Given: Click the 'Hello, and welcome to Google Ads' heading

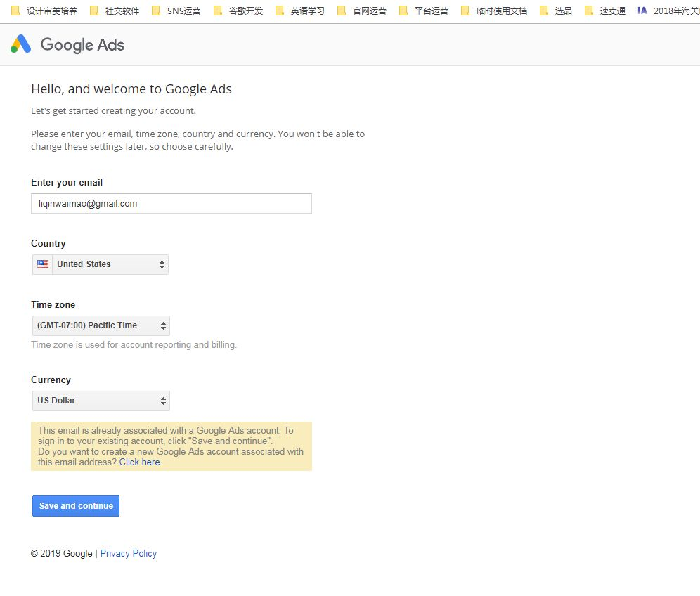Looking at the screenshot, I should pos(131,89).
